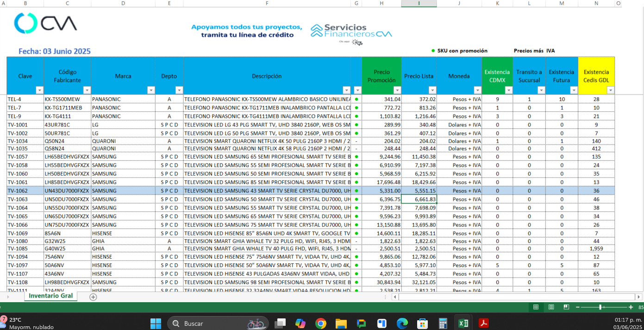Screen dimensions: 644x330
Task: Switch to Normal view in status bar
Action: [x=536, y=307]
